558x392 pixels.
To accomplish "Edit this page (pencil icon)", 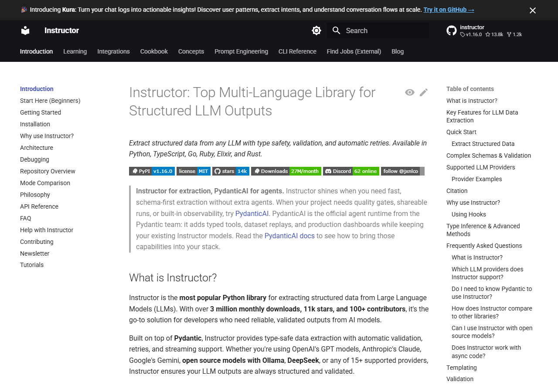I will click(x=424, y=92).
